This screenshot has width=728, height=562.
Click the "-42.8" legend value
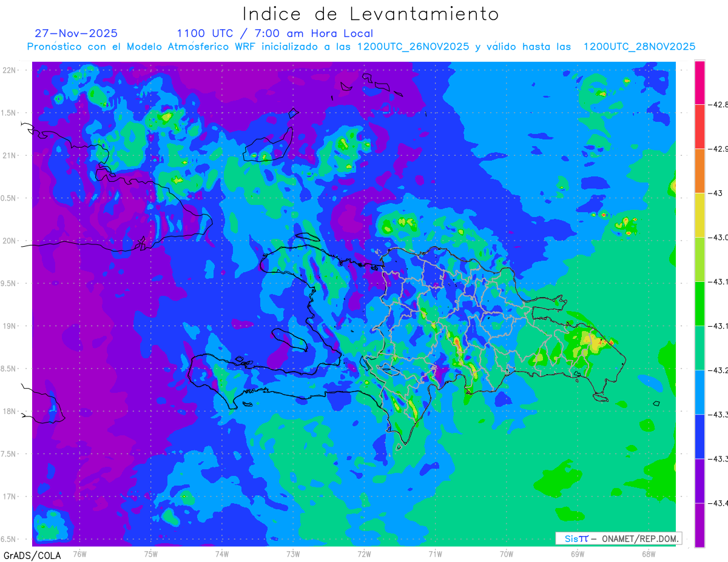coord(720,105)
